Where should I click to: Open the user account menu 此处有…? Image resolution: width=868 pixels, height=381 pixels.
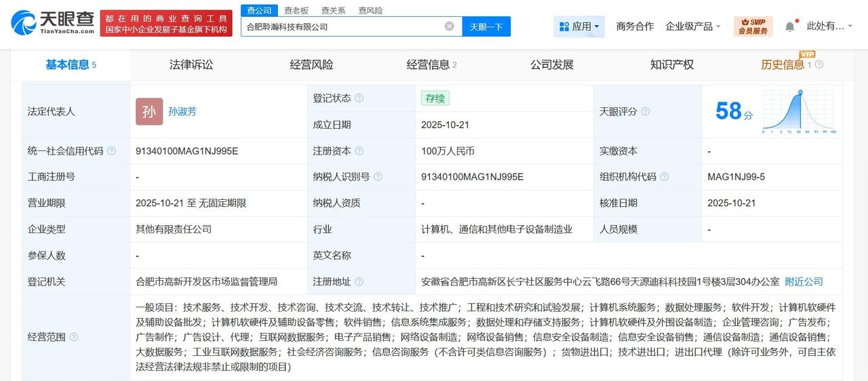tap(829, 26)
